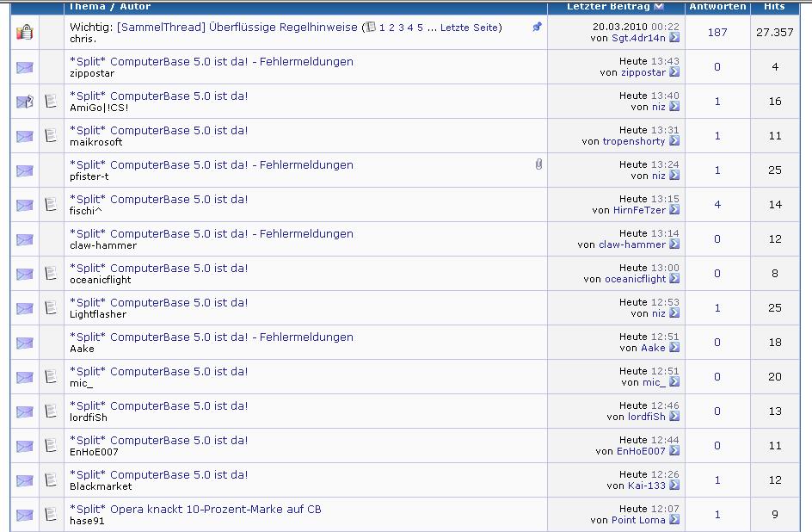This screenshot has height=532, width=812.
Task: Go to last post arrow beside mic_ link
Action: coord(674,381)
